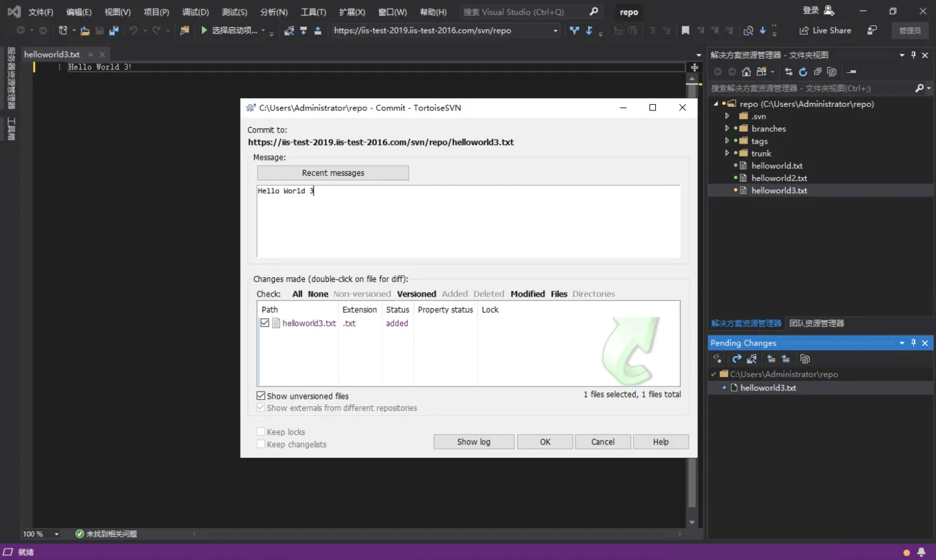Image resolution: width=936 pixels, height=560 pixels.
Task: Open the editor zoom level dropdown
Action: click(x=56, y=534)
